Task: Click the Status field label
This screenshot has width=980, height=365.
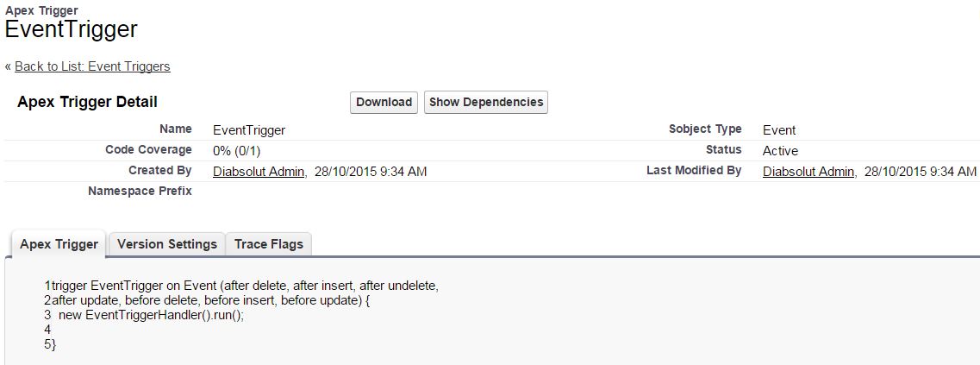Action: [x=724, y=149]
